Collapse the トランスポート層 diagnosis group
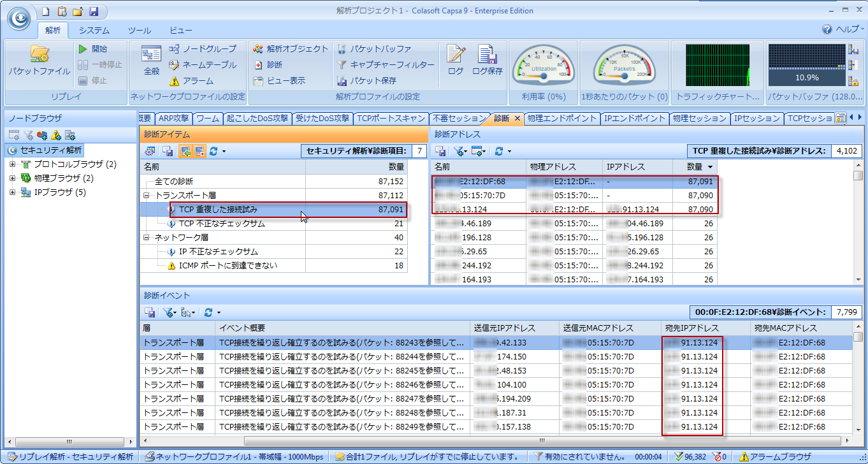 click(x=147, y=196)
